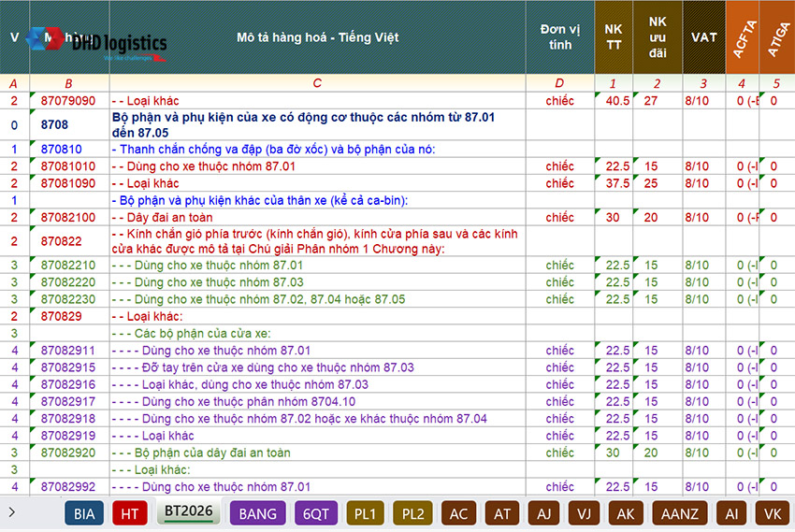This screenshot has width=795, height=532.
Task: Switch to the 6QT sheet tab
Action: [x=316, y=513]
